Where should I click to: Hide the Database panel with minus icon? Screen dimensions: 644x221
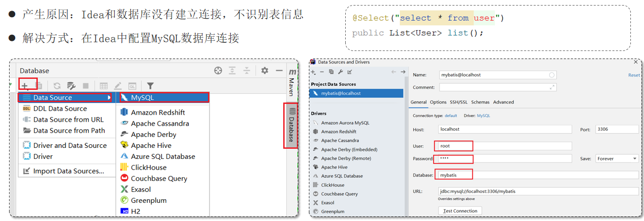279,71
